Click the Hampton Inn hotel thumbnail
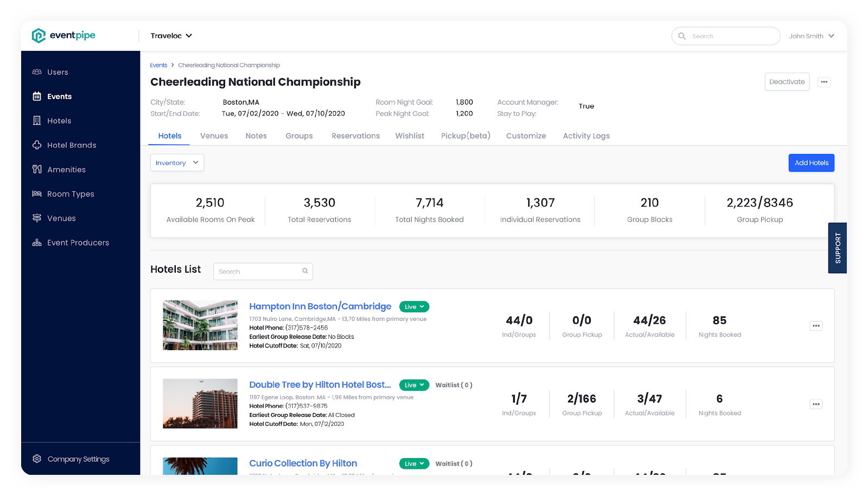The height and width of the screenshot is (496, 868). click(x=200, y=325)
